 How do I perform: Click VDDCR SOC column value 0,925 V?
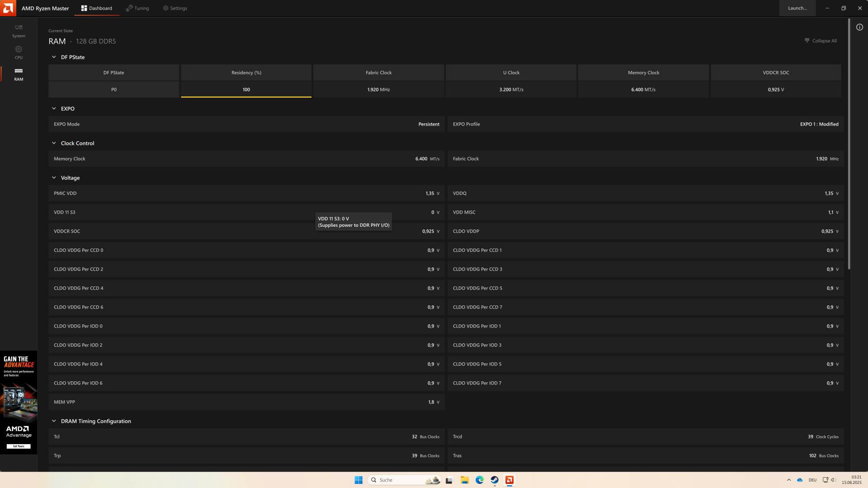tap(776, 89)
